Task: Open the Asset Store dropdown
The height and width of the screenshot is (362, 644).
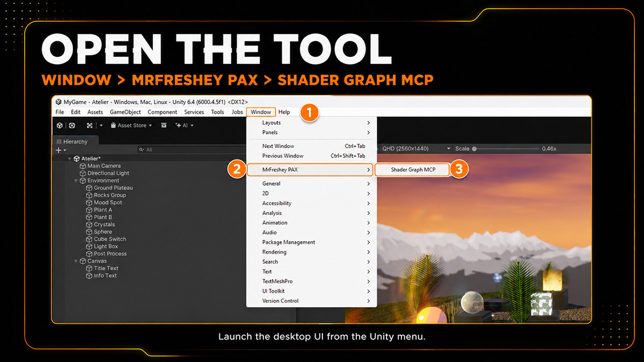Action: [131, 125]
